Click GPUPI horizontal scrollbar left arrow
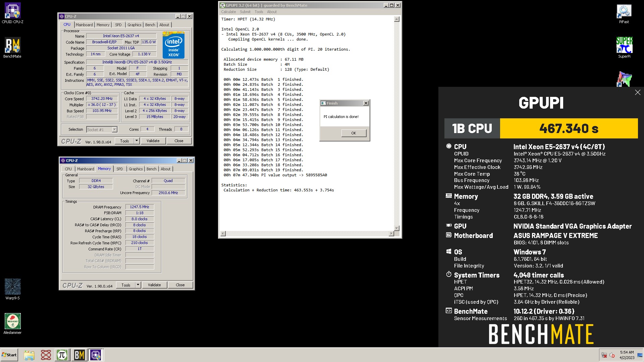Screen dimensions: 644x362 (x=223, y=234)
